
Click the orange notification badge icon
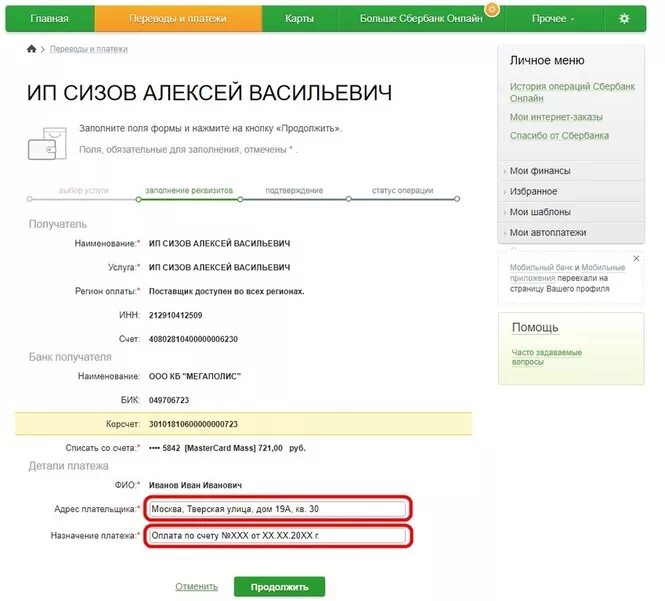pos(492,8)
